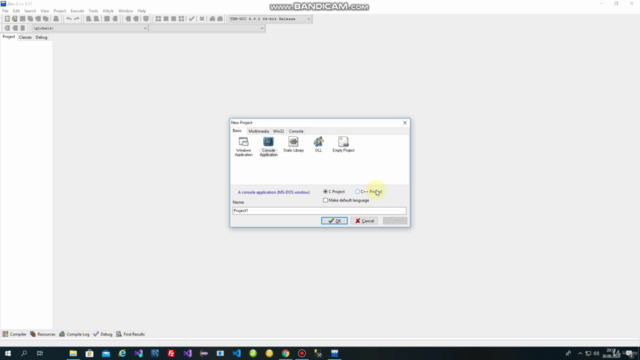Confirm the New Project dialog with OK
Image resolution: width=640 pixels, height=360 pixels.
(334, 221)
